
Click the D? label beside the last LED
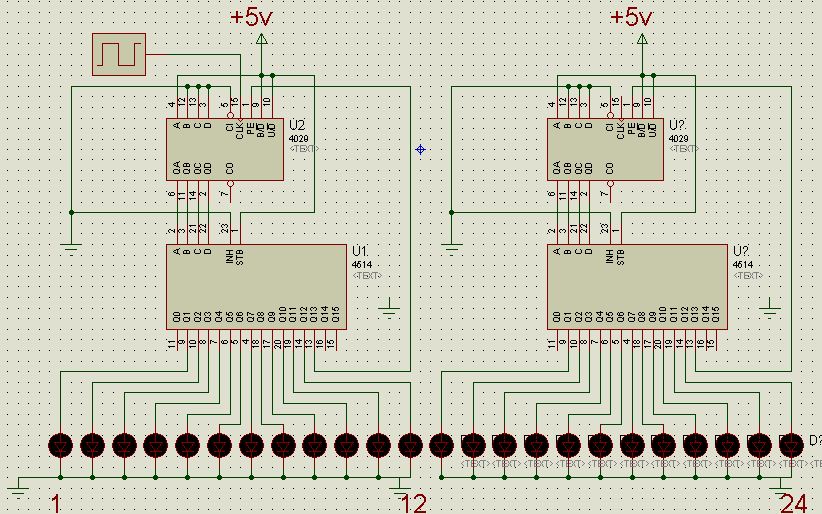tap(816, 441)
